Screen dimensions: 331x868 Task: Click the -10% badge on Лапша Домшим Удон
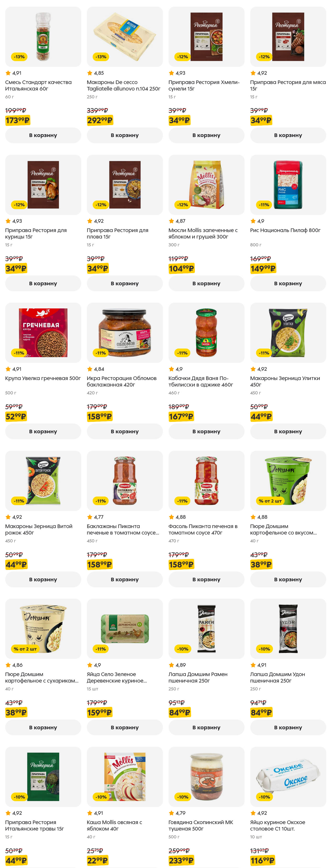pos(264,649)
